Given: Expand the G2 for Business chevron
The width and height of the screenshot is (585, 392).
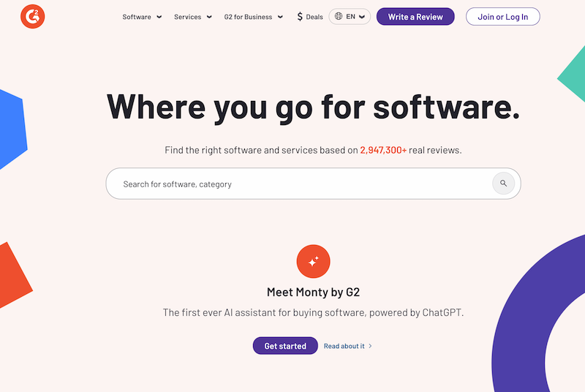Looking at the screenshot, I should point(281,17).
